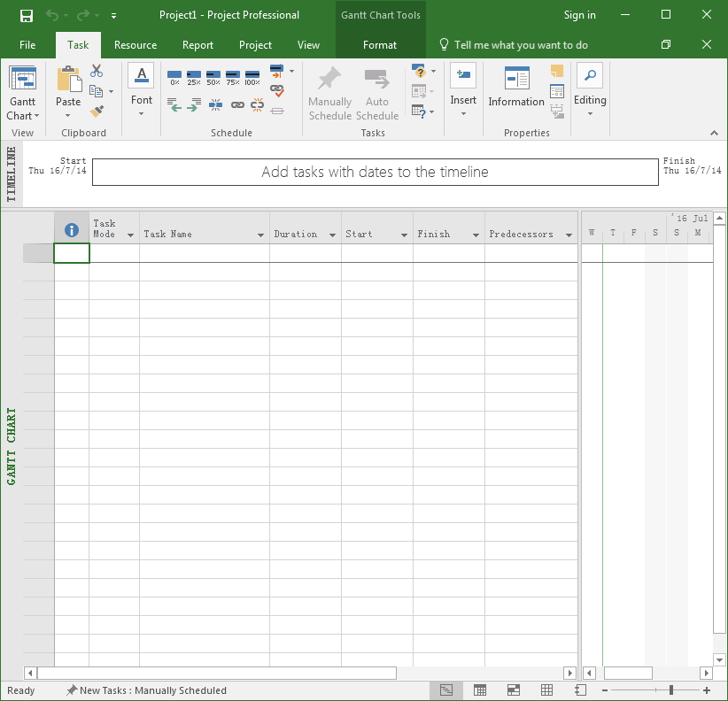Viewport: 728px width, 701px height.
Task: Click Auto Schedule button
Action: coord(377,94)
